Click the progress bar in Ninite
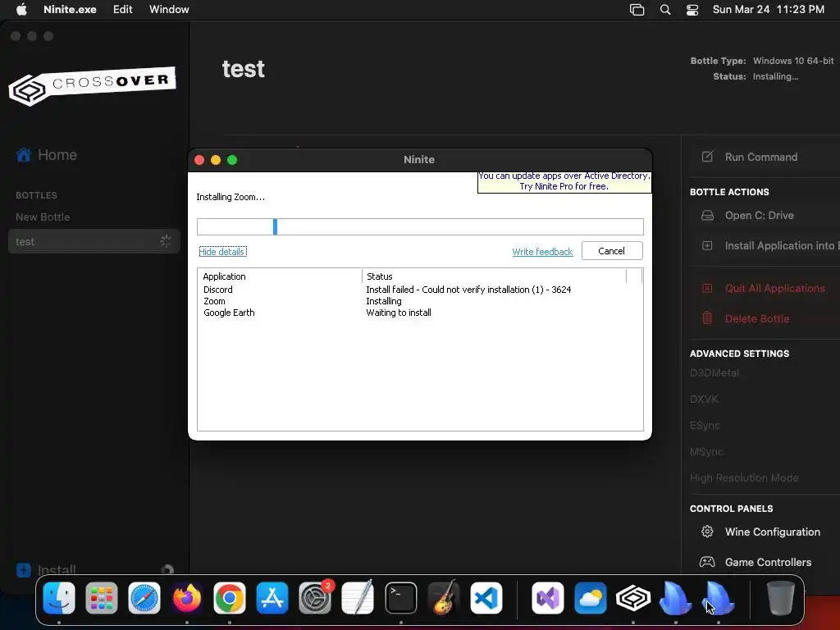840x630 pixels. [x=420, y=226]
